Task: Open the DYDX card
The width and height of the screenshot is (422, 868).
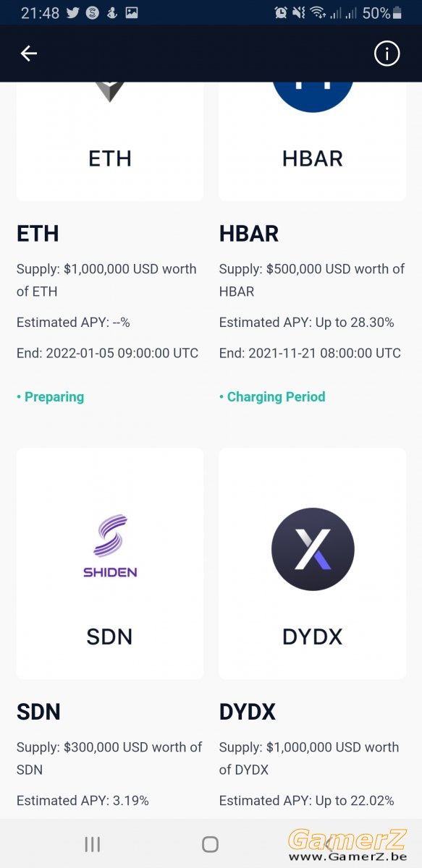Action: tap(313, 563)
